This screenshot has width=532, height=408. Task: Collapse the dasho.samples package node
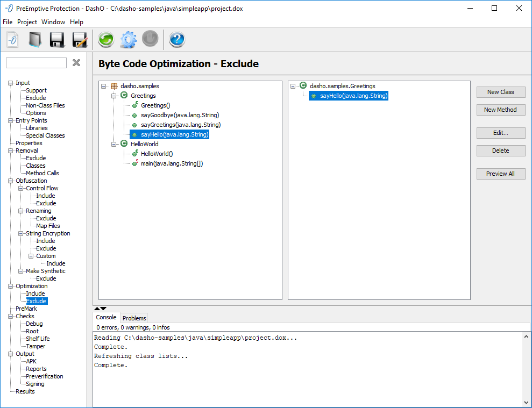tap(104, 86)
